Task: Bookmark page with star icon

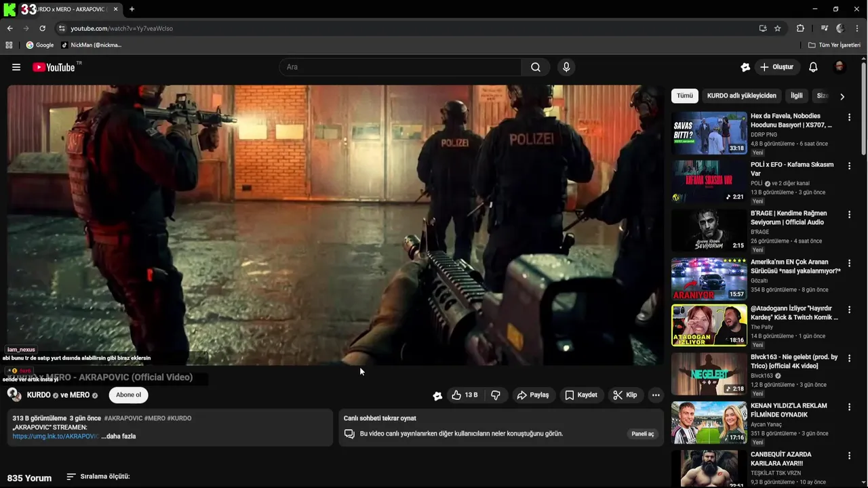Action: pos(778,28)
